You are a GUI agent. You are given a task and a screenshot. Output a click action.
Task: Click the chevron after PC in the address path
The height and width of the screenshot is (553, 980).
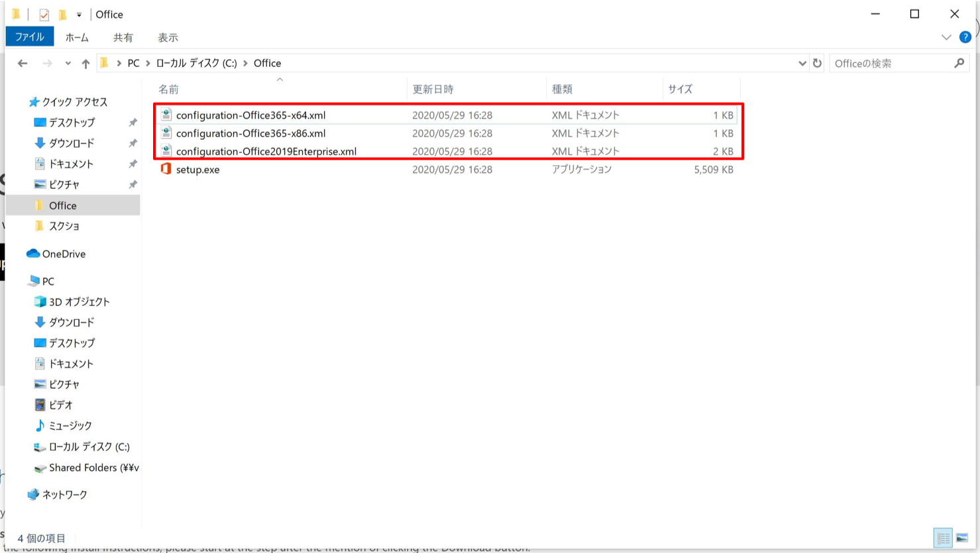click(x=148, y=64)
